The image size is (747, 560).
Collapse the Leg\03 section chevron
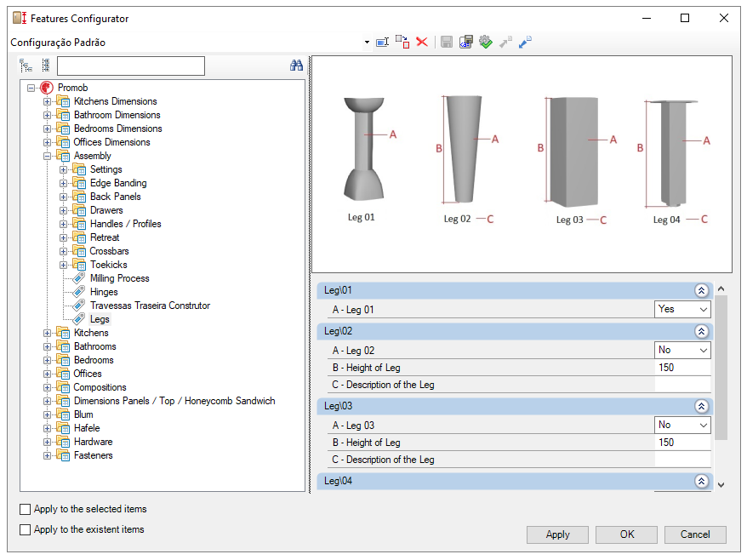click(701, 406)
